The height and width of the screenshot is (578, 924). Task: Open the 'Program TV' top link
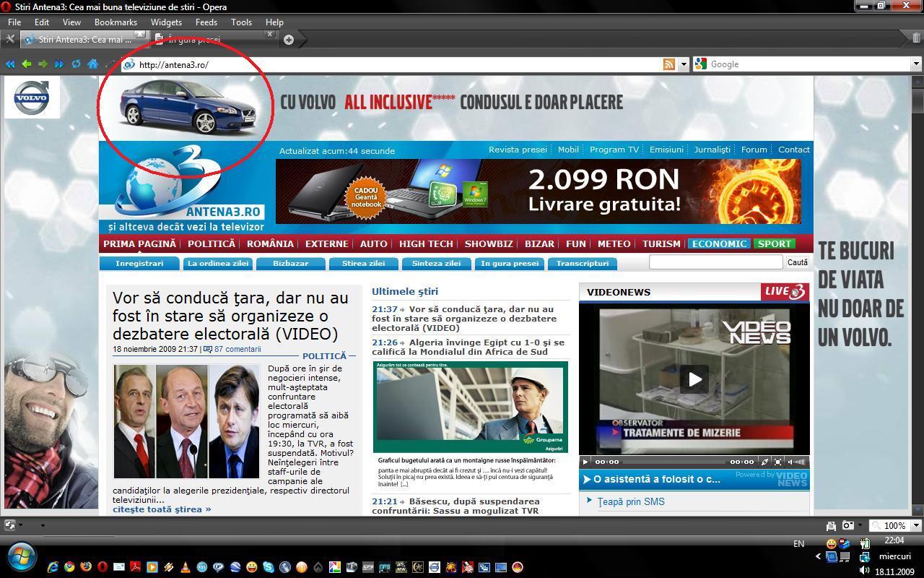(614, 150)
